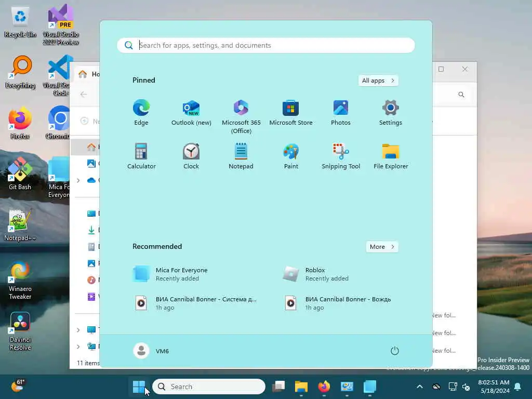Open Photos pinned app
Screen dimensions: 532x399
[341, 113]
